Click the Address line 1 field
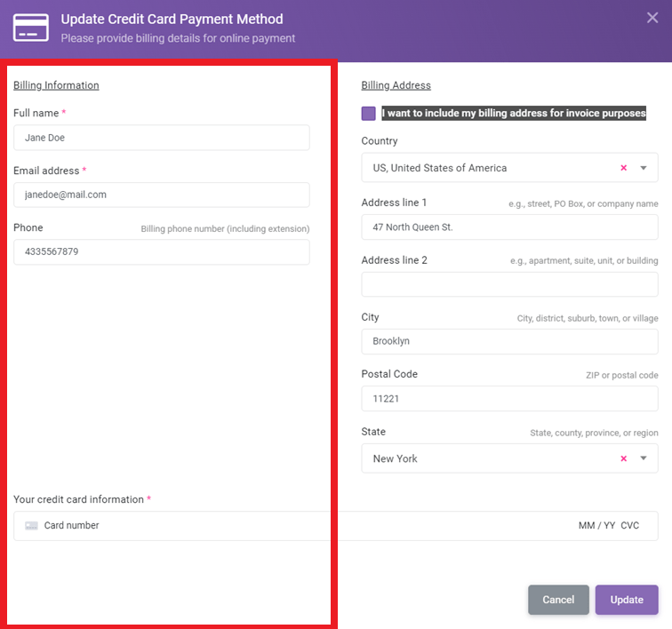The height and width of the screenshot is (629, 672). click(x=509, y=227)
